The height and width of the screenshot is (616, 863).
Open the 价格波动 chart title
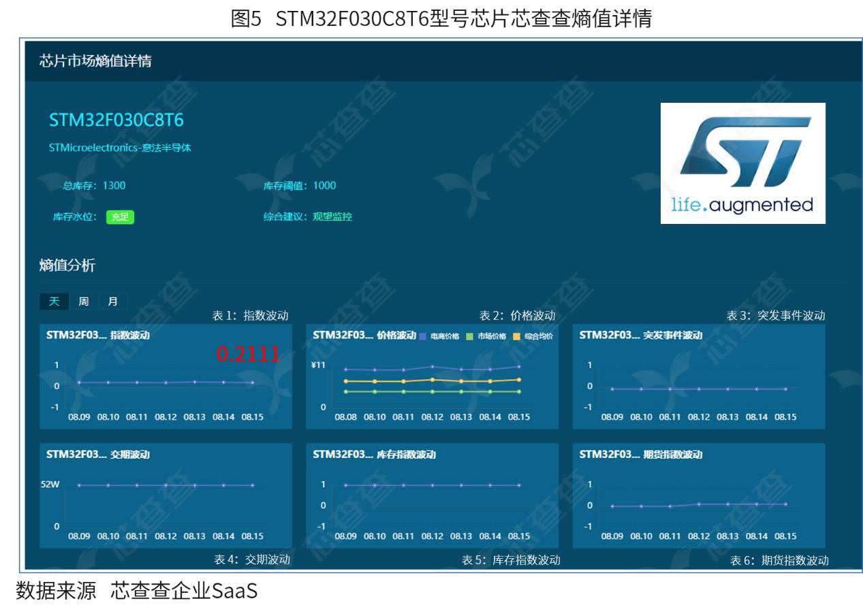tap(364, 335)
